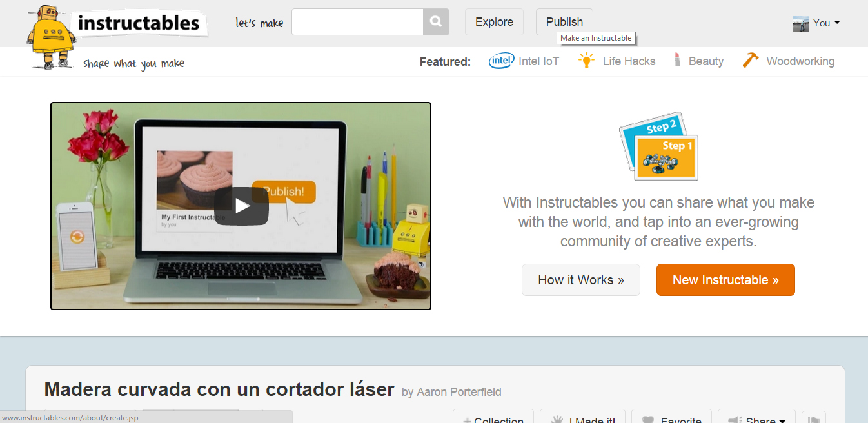This screenshot has height=423, width=868.
Task: Click the flag icon button
Action: tap(814, 417)
